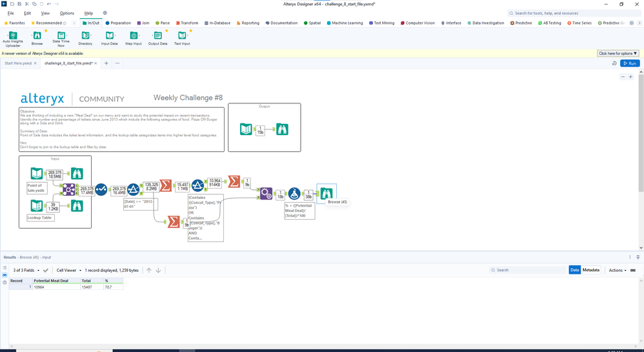Click the Cut scissors icon
Image resolution: width=644 pixels, height=352 pixels.
click(x=27, y=4)
